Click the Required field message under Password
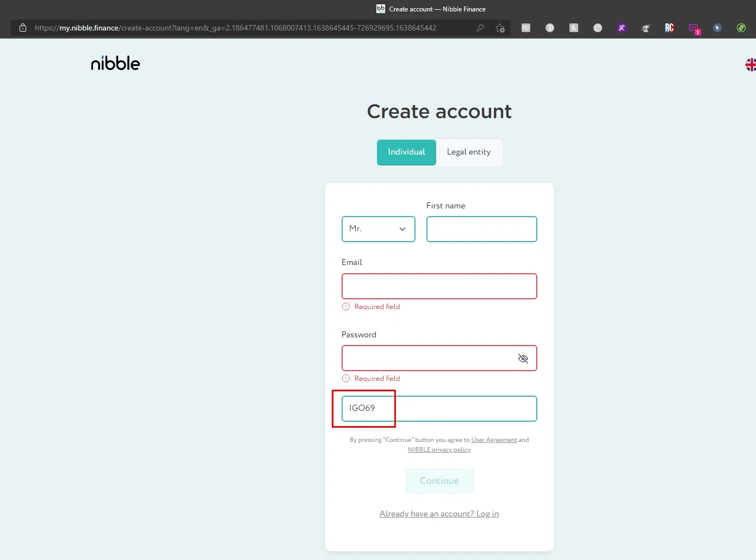This screenshot has height=560, width=756. (377, 379)
